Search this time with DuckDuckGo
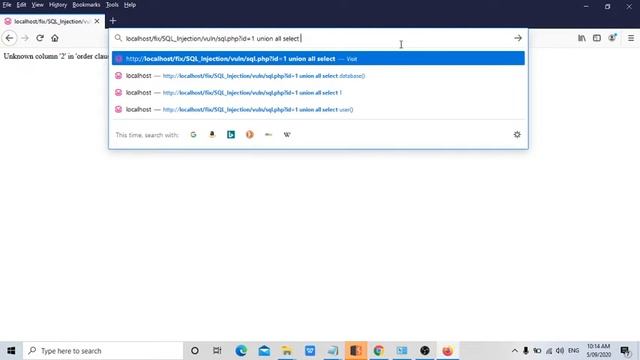 (249, 135)
